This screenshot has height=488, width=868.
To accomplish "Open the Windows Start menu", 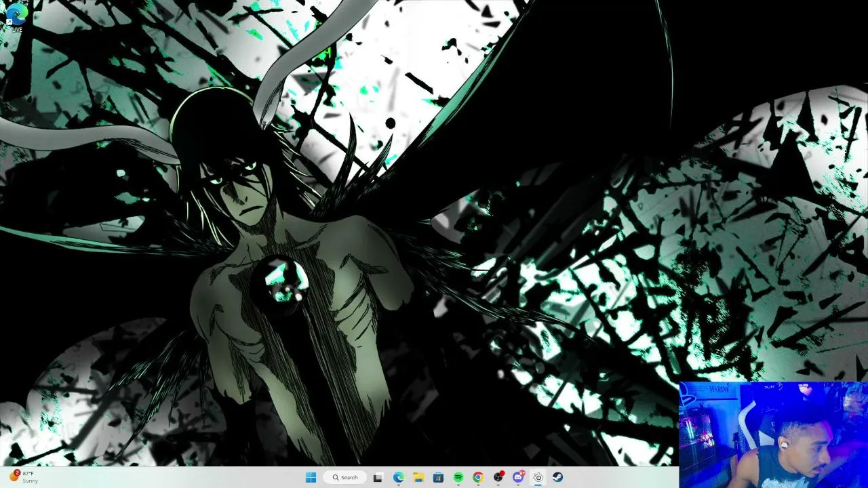I will [x=311, y=477].
